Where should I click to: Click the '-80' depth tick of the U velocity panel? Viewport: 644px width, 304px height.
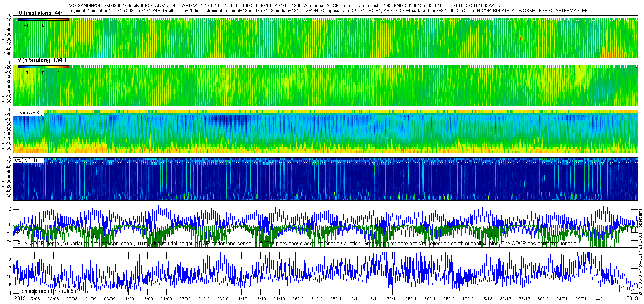coord(8,35)
